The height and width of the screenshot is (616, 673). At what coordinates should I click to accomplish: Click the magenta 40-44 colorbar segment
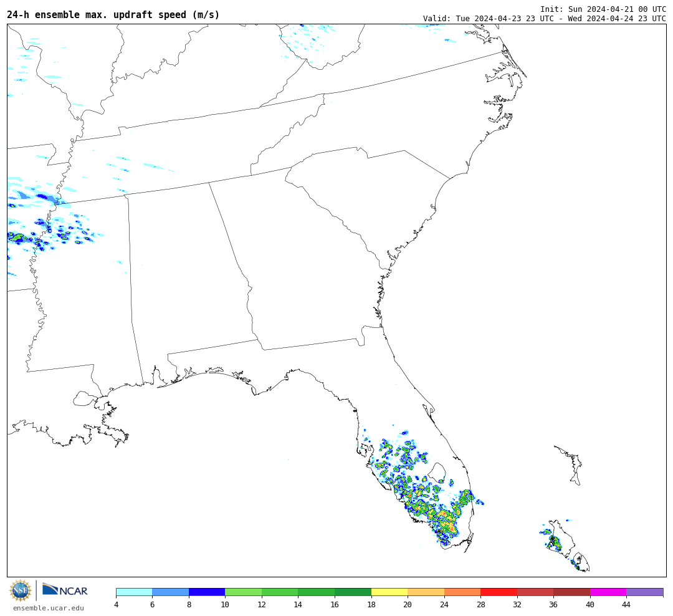click(608, 592)
